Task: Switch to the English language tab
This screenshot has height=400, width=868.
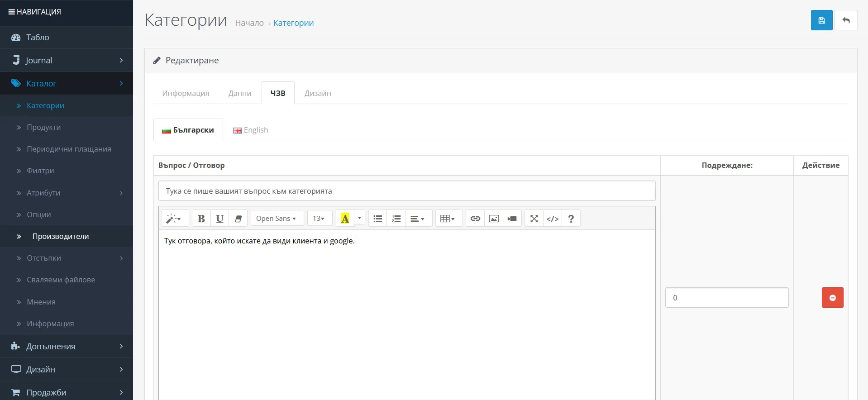Action: [x=251, y=130]
